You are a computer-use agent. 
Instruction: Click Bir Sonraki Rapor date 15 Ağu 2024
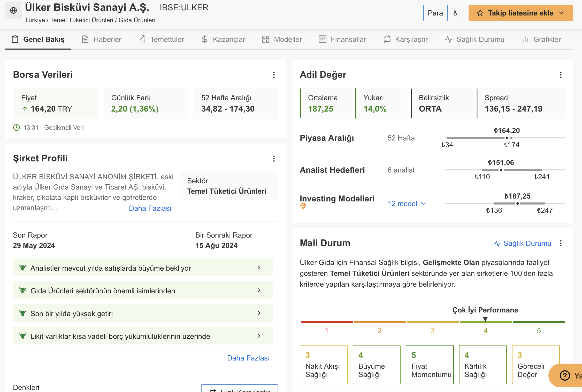217,245
